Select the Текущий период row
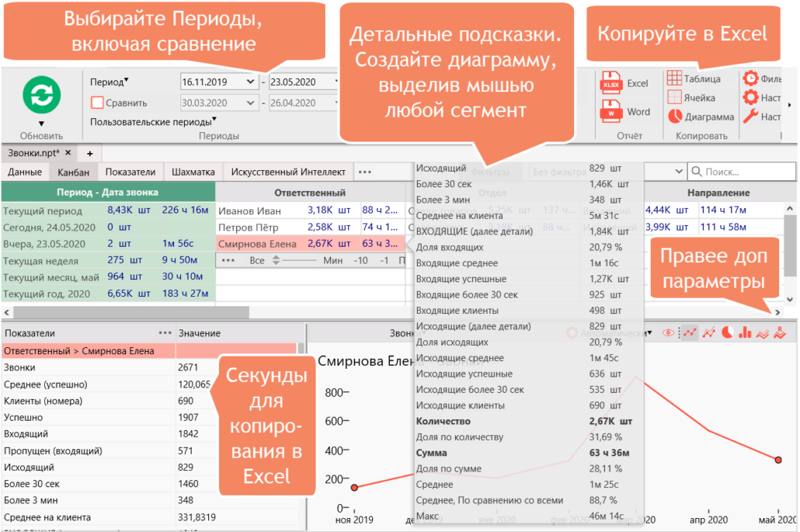800x532 pixels. [x=108, y=210]
